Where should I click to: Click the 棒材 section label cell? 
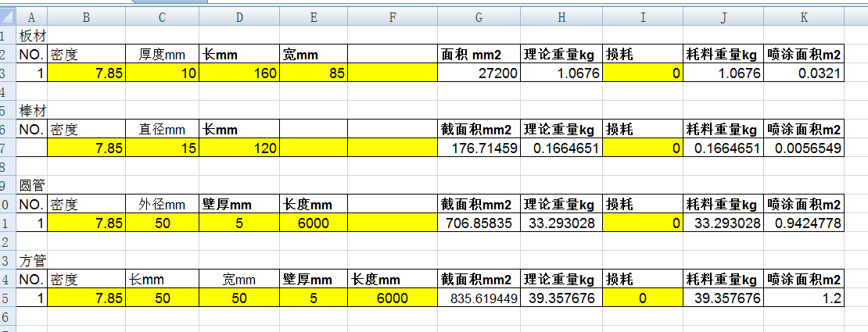[x=31, y=110]
